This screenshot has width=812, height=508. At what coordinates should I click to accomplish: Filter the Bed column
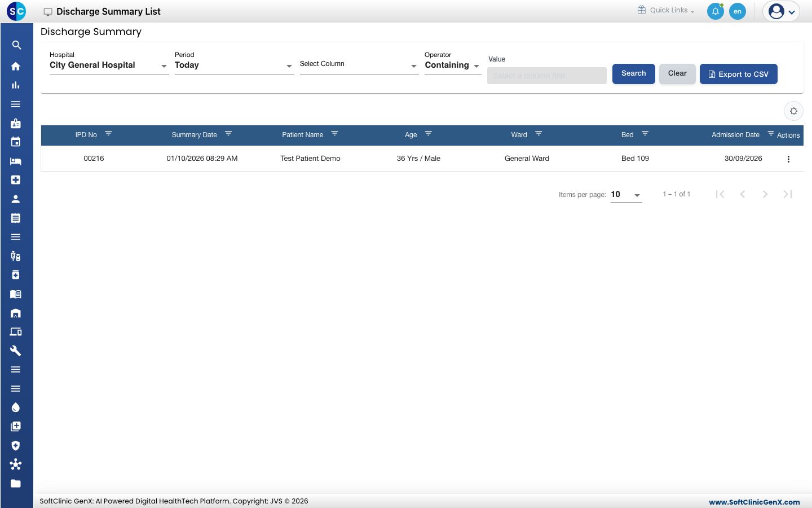click(x=645, y=134)
